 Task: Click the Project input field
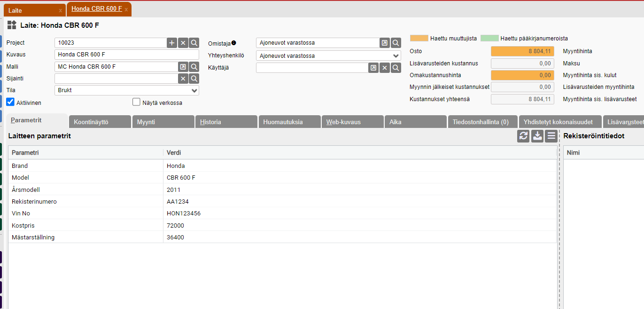[x=110, y=43]
